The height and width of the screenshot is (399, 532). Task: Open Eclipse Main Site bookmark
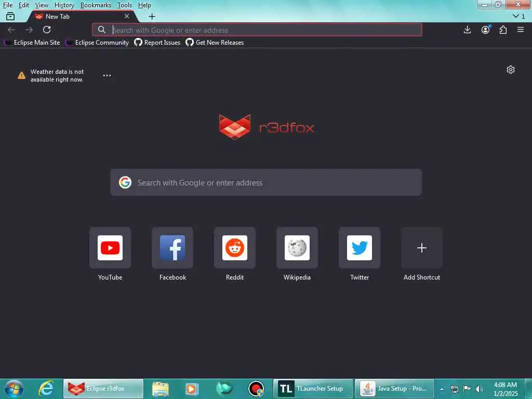point(32,43)
